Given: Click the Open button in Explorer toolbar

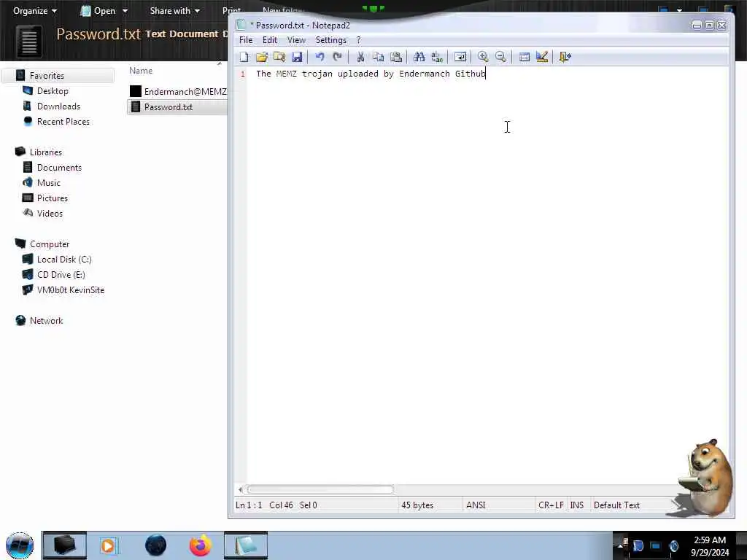Looking at the screenshot, I should click(x=98, y=10).
